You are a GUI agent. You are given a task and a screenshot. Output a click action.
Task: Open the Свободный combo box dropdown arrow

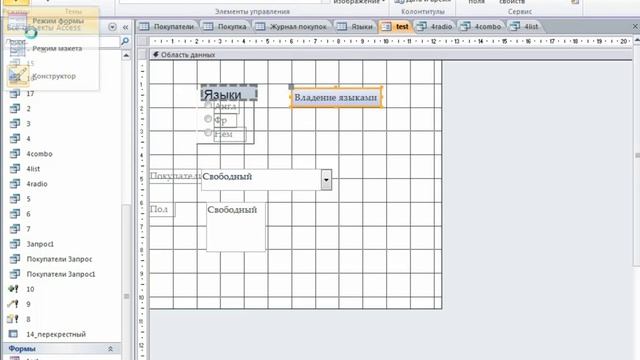[326, 180]
